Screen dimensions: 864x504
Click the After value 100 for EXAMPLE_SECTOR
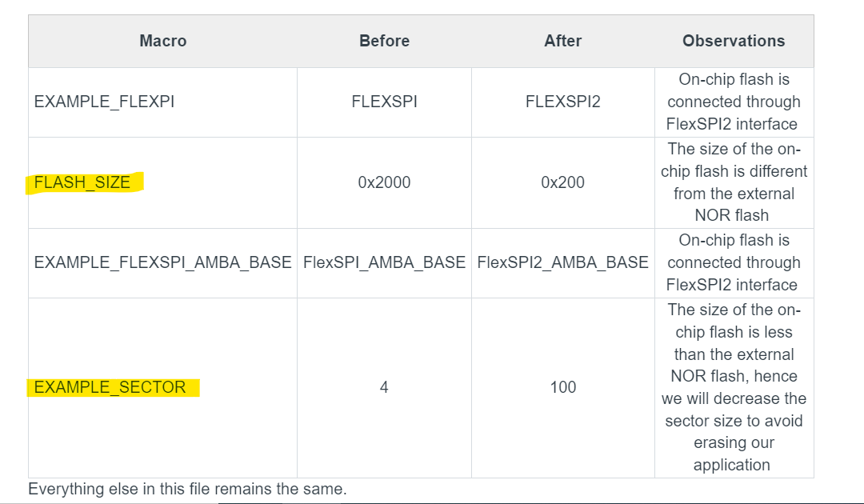point(562,387)
